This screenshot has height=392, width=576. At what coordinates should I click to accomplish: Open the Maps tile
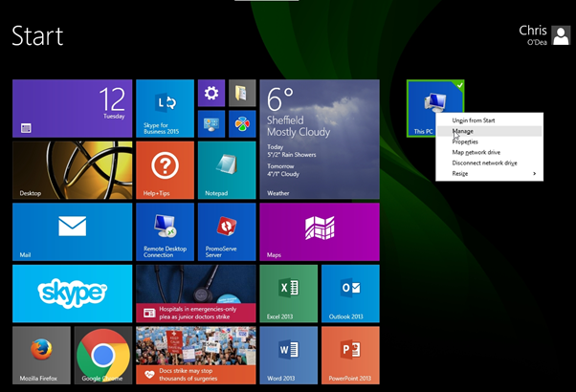point(320,232)
